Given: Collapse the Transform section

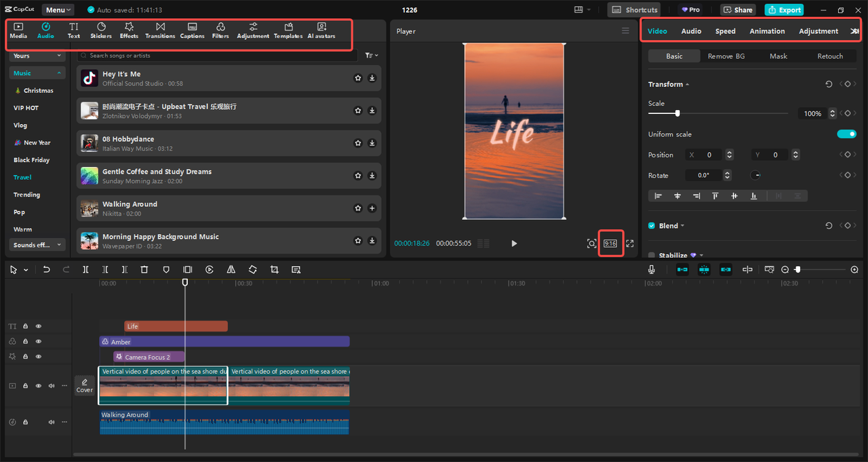Looking at the screenshot, I should click(687, 85).
